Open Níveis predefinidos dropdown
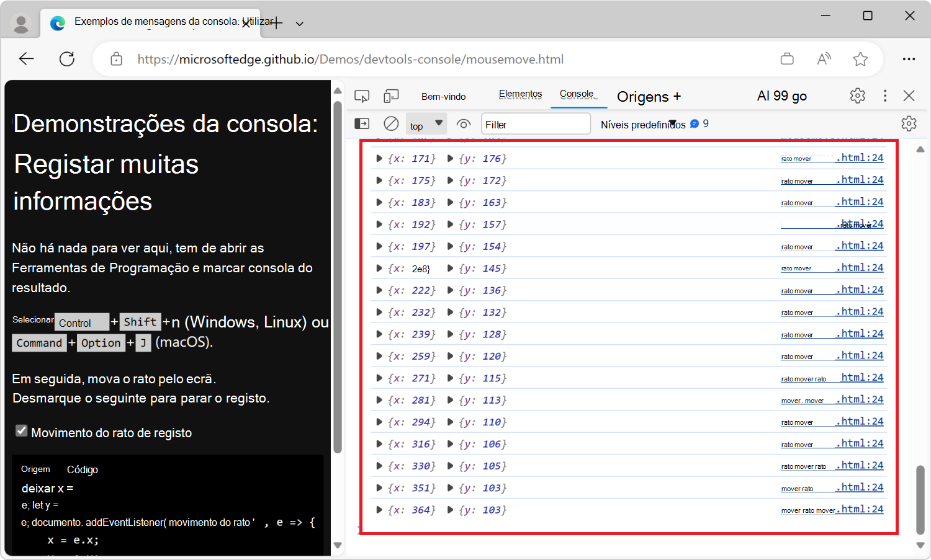Viewport: 931px width, 560px height. coord(643,125)
